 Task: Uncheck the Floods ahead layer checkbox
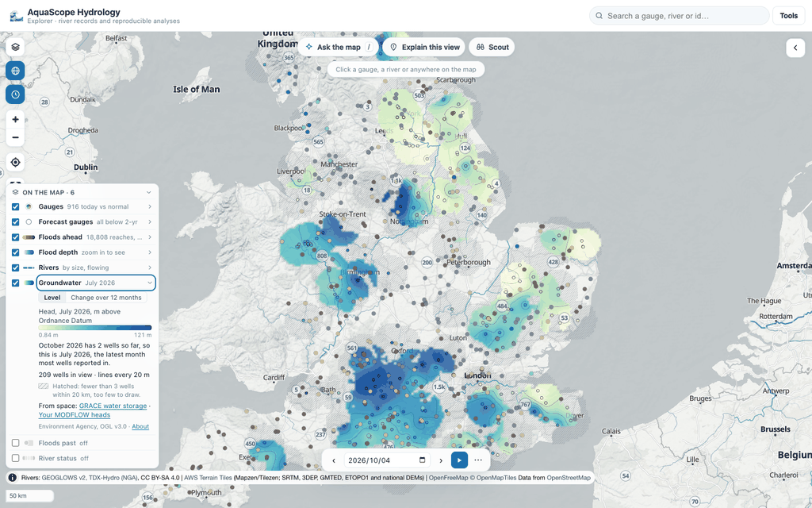tap(16, 237)
